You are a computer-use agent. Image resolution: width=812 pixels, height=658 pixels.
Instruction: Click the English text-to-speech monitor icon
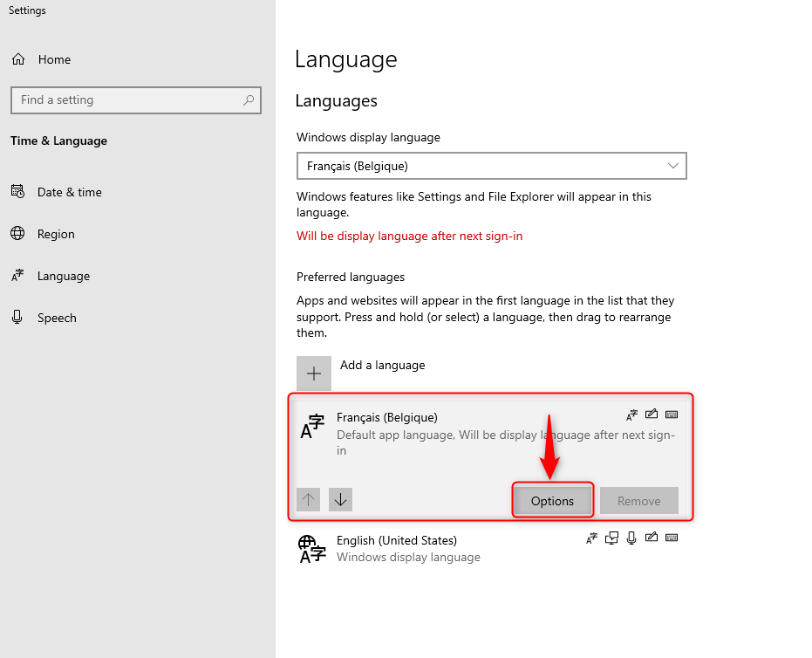coord(611,538)
